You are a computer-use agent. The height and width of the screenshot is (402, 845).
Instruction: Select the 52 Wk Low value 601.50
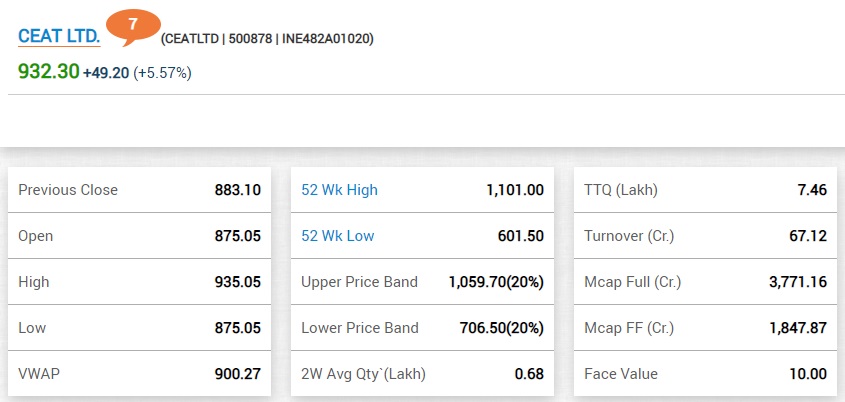(521, 235)
